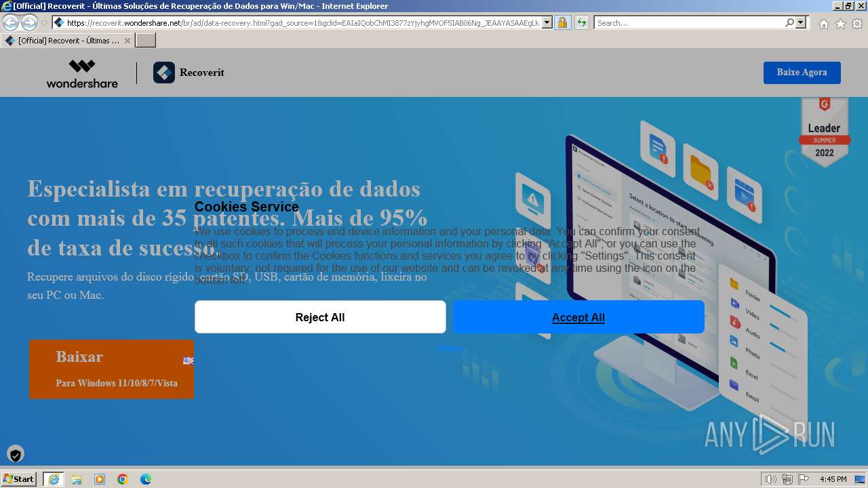The height and width of the screenshot is (488, 868).
Task: Open Internet Explorer from taskbar
Action: coord(54,479)
